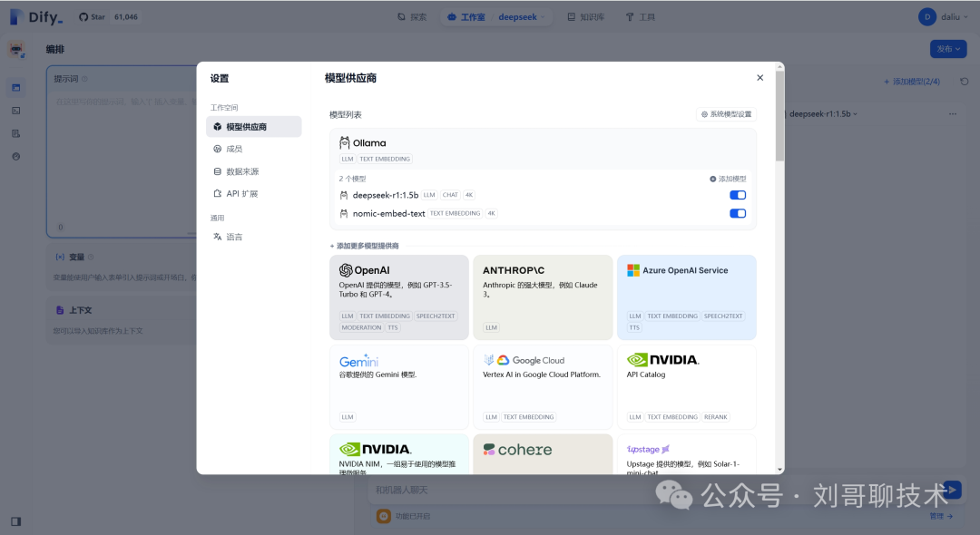
Task: Open the deepseek-r1:1.5b model selector dropdown
Action: (x=823, y=114)
